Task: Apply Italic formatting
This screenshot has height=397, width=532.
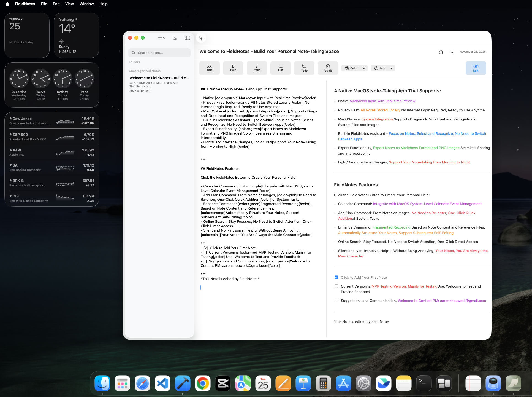Action: click(x=257, y=68)
